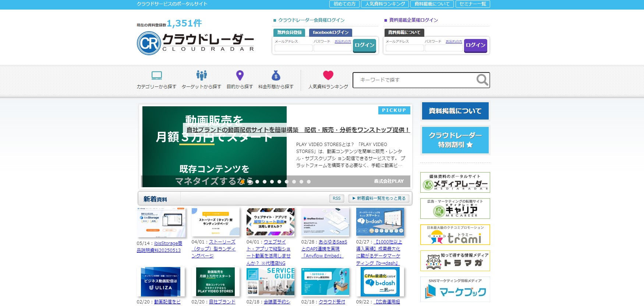Click the purple company ログイン button

475,46
